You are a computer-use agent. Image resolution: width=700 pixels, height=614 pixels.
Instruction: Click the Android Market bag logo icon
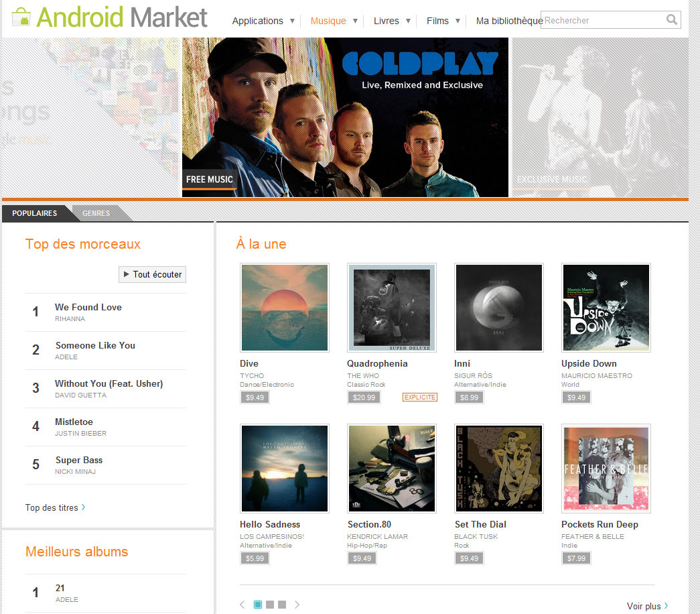click(x=21, y=17)
